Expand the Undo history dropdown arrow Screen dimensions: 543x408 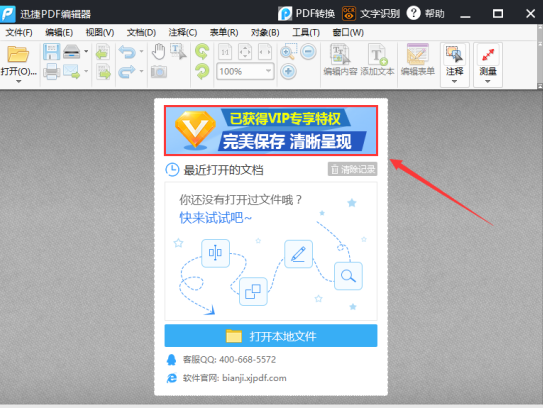click(x=141, y=52)
